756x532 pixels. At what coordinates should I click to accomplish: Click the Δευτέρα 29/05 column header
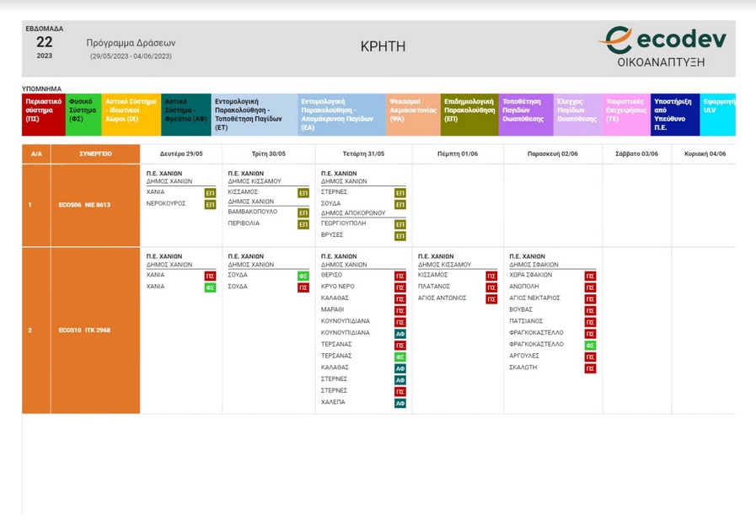(x=182, y=154)
